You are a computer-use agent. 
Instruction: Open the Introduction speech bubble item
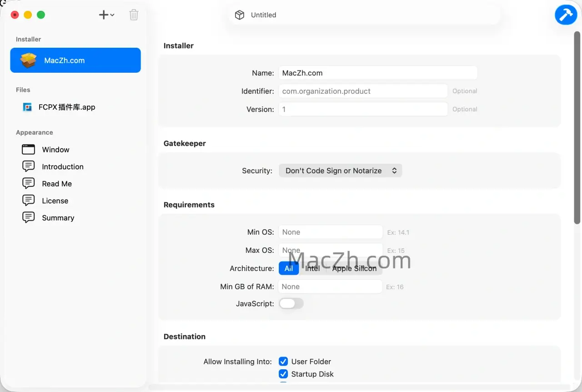[x=29, y=166]
